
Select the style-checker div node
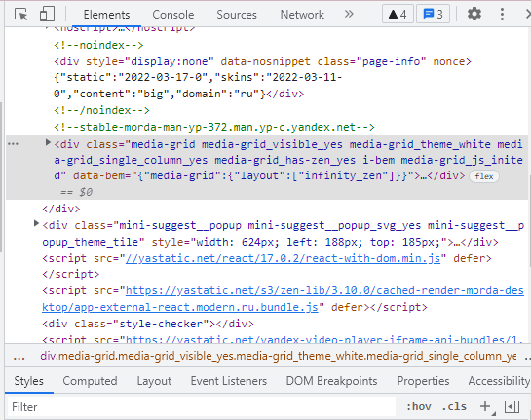click(148, 324)
